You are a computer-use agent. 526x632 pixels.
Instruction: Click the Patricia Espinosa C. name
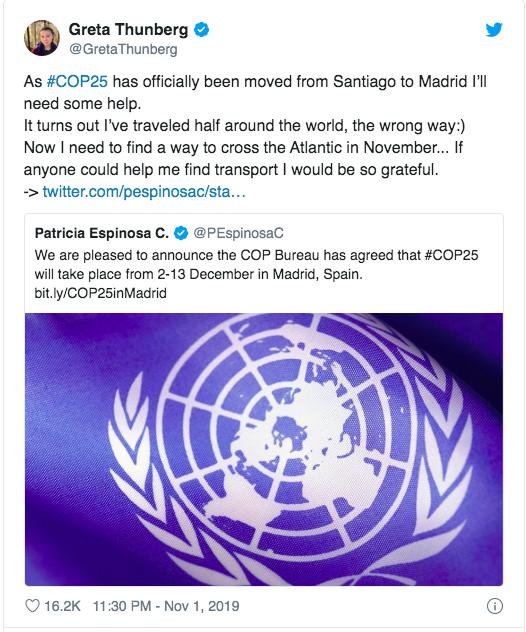[x=102, y=233]
